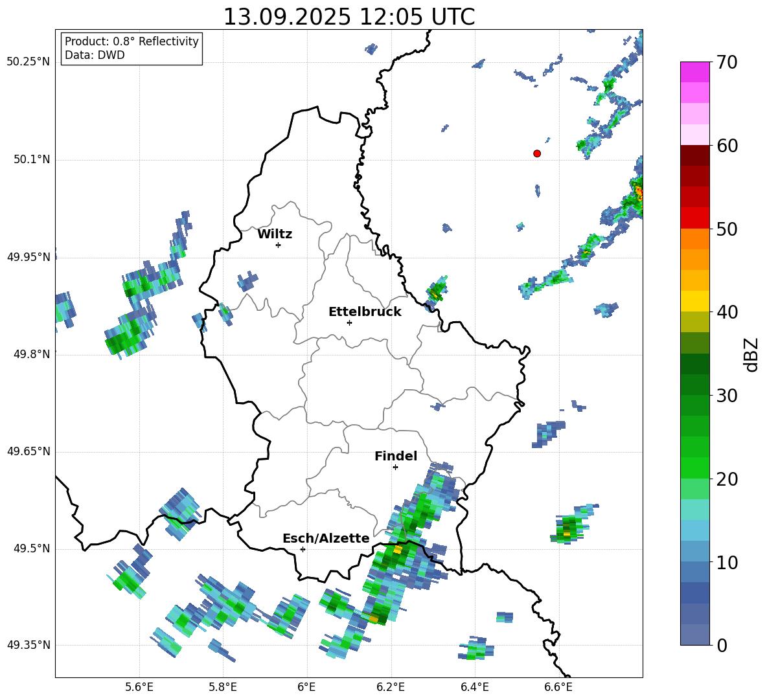This screenshot has height=700, width=767.
Task: Click the dark red colorbar swatch below 60
Action: click(x=694, y=155)
